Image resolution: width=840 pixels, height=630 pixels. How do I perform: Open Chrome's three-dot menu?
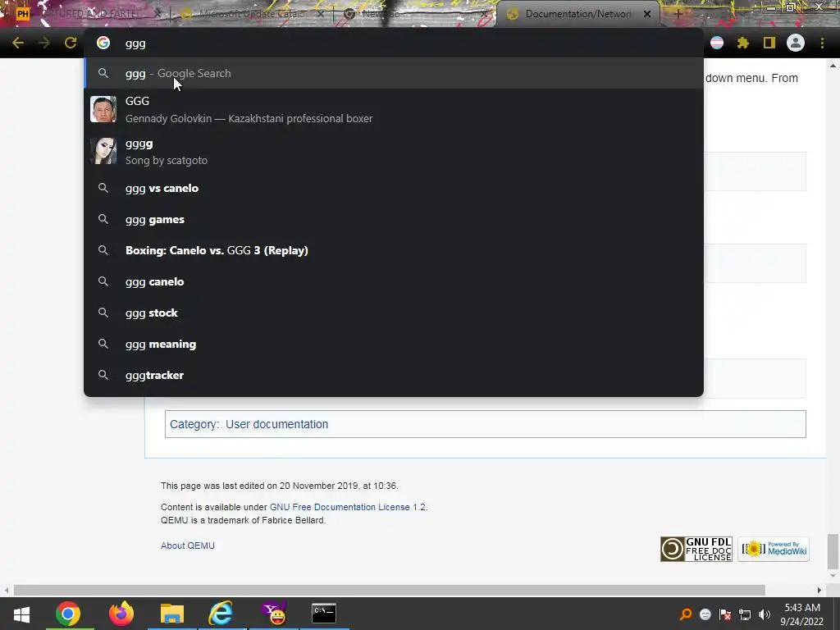click(x=822, y=43)
